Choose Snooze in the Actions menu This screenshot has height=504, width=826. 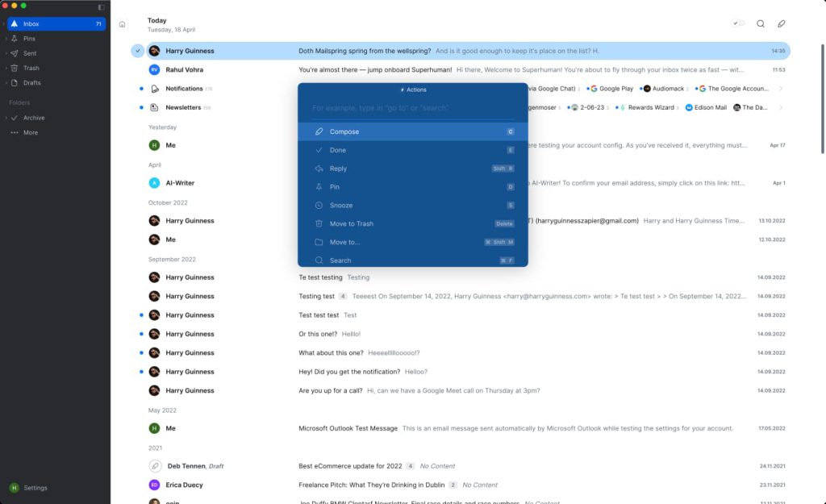tap(413, 206)
